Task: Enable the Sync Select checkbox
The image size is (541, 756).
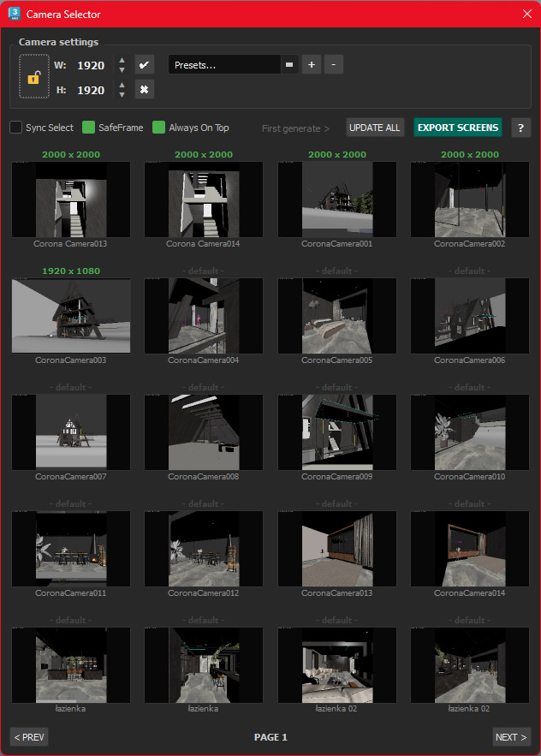Action: pos(16,128)
